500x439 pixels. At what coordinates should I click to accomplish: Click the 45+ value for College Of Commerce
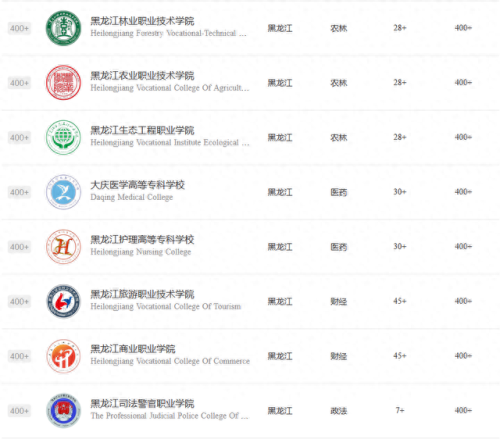400,356
